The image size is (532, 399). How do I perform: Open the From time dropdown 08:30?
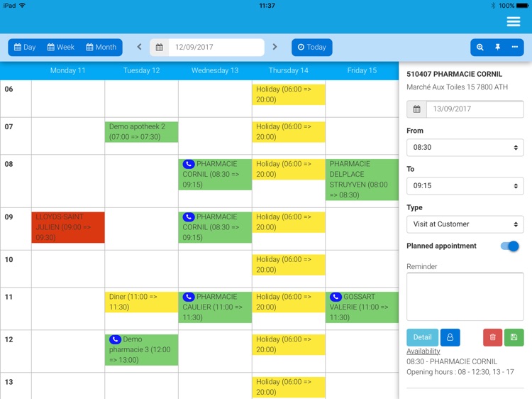pyautogui.click(x=465, y=148)
